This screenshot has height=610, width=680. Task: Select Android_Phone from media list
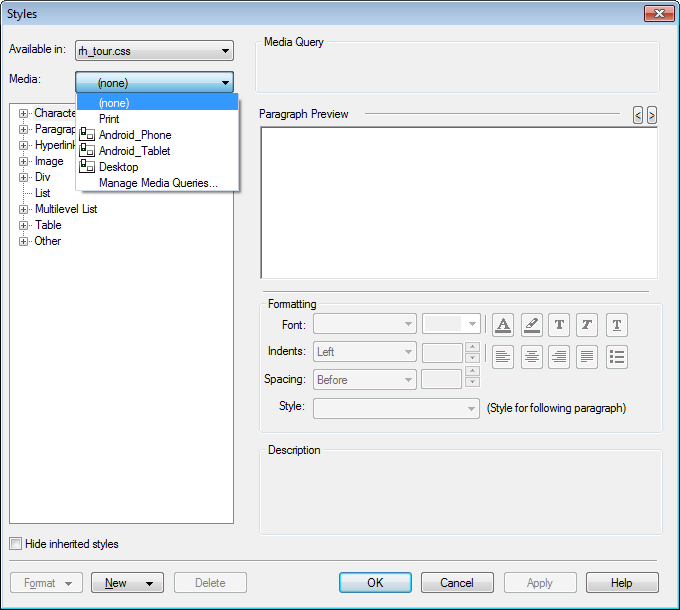coord(135,135)
